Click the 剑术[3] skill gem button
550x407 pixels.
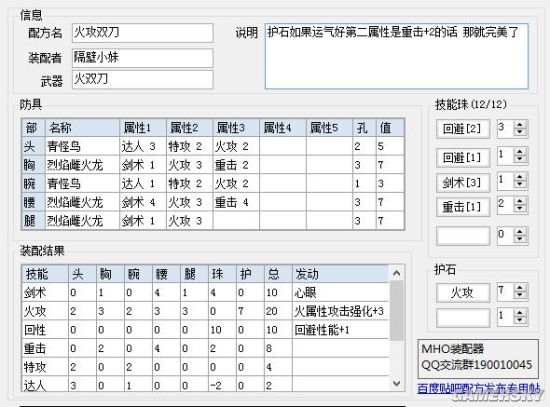[463, 182]
